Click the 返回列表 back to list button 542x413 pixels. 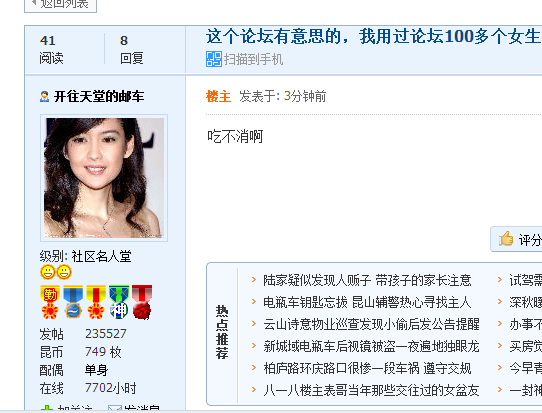coord(60,5)
